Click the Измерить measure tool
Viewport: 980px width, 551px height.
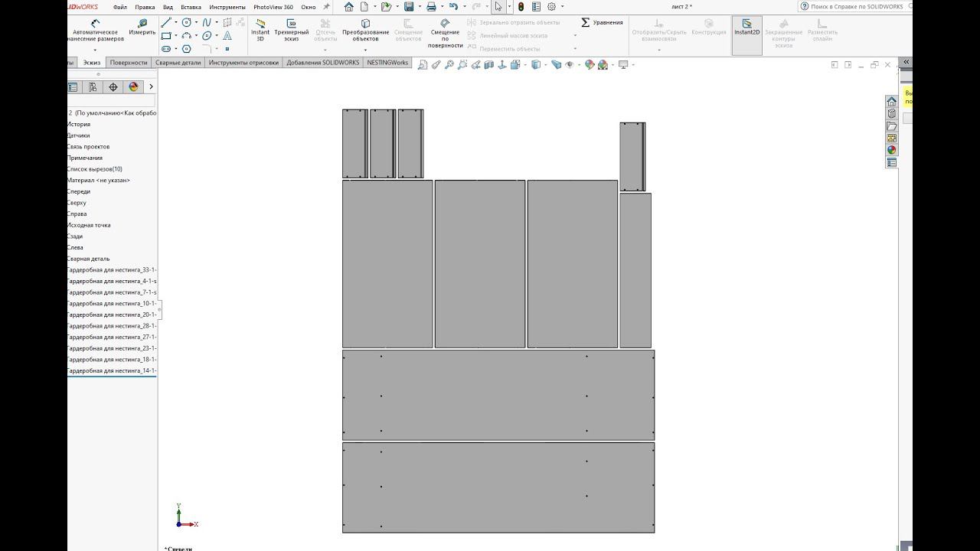pyautogui.click(x=142, y=28)
